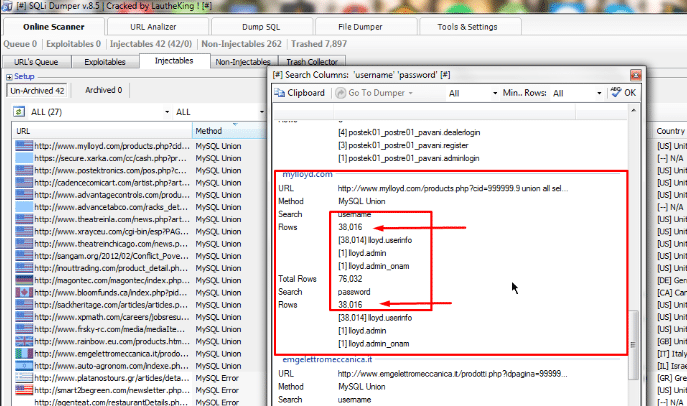Click MySQL Error method for platanostours.gr

pyautogui.click(x=217, y=378)
